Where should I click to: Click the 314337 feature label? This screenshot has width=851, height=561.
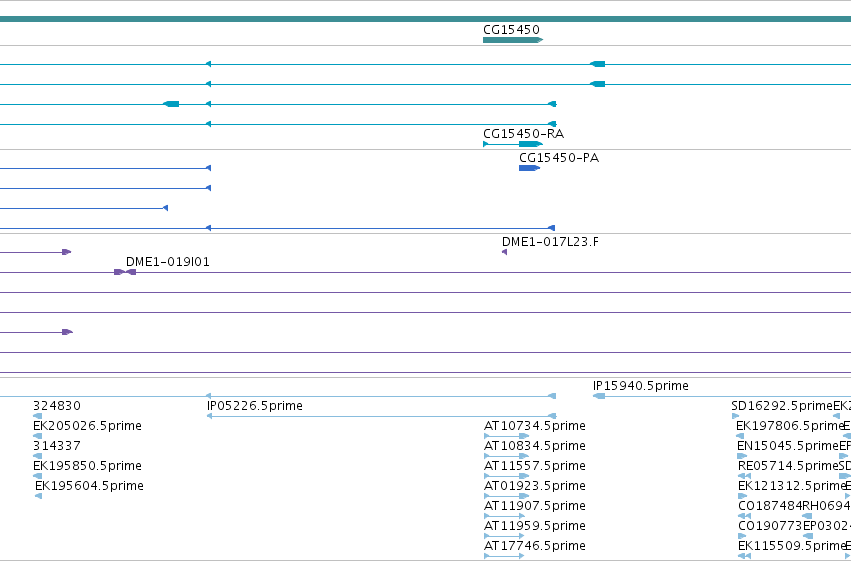coord(56,446)
